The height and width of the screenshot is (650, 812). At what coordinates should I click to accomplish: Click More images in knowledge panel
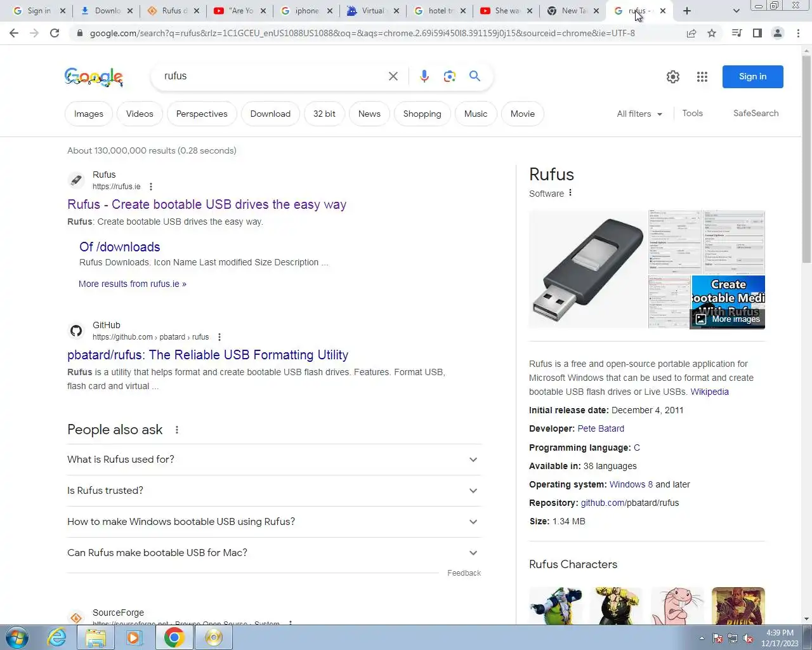tap(728, 319)
